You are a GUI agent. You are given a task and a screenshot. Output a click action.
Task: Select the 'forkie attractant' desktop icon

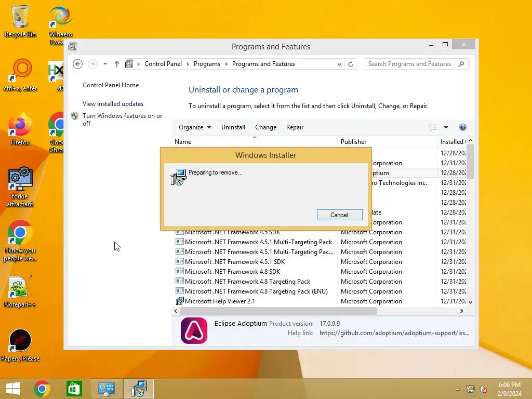20,187
